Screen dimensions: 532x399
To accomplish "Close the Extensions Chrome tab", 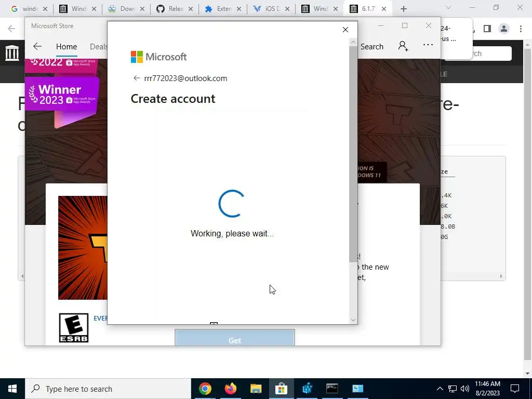I will tap(239, 9).
